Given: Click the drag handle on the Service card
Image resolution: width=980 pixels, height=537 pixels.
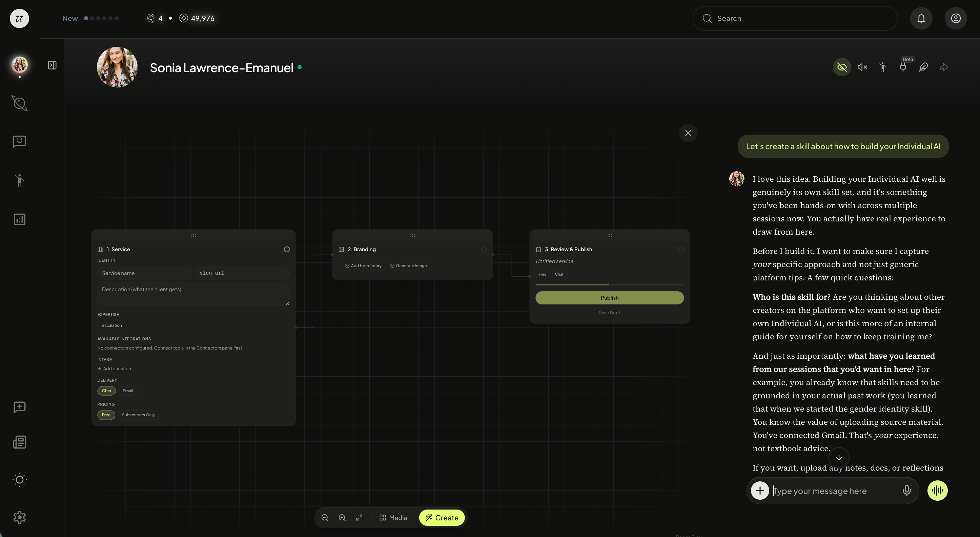Looking at the screenshot, I should 193,236.
